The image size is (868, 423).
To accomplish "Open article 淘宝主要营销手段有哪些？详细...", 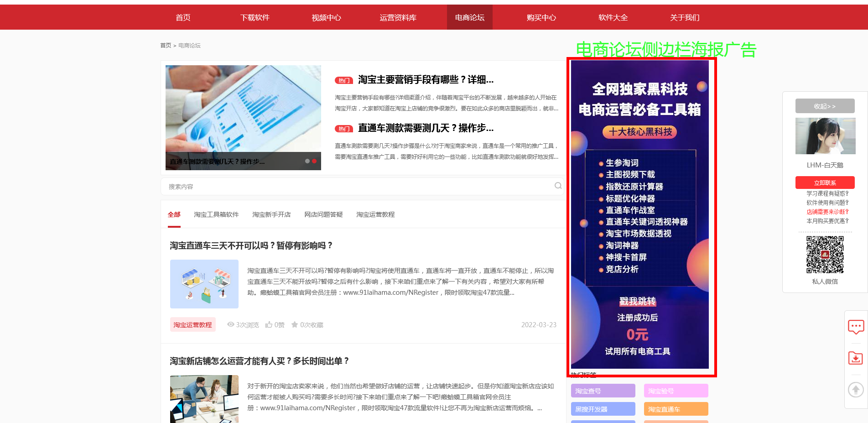I will (426, 80).
